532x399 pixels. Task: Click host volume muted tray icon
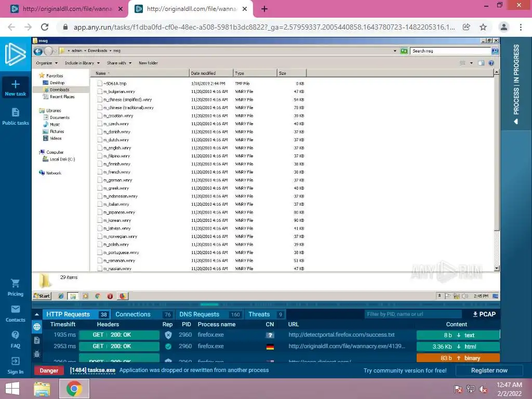483,389
